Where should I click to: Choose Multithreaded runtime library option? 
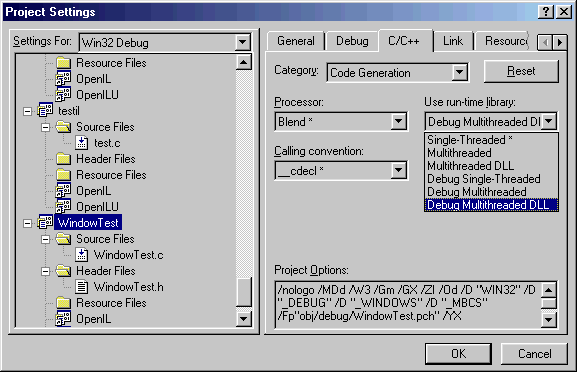[491, 153]
